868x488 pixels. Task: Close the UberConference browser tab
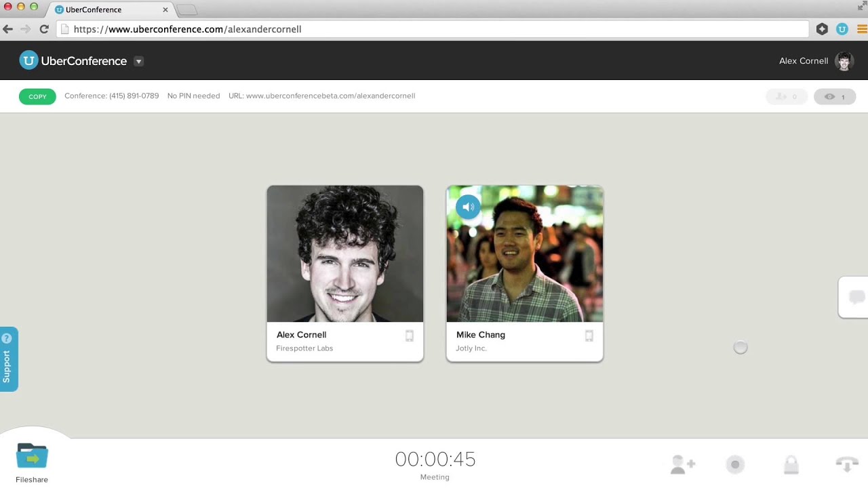tap(165, 10)
